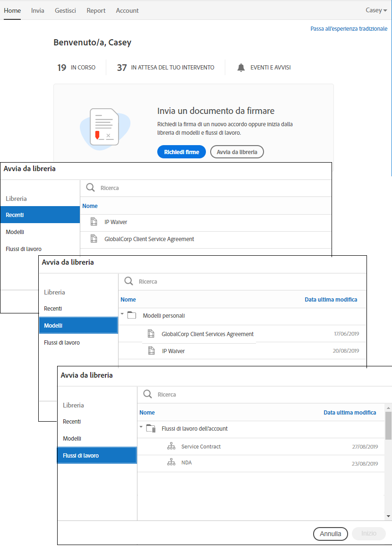Click the magnifier icon in the bottom dialog
The height and width of the screenshot is (546, 392).
(148, 394)
